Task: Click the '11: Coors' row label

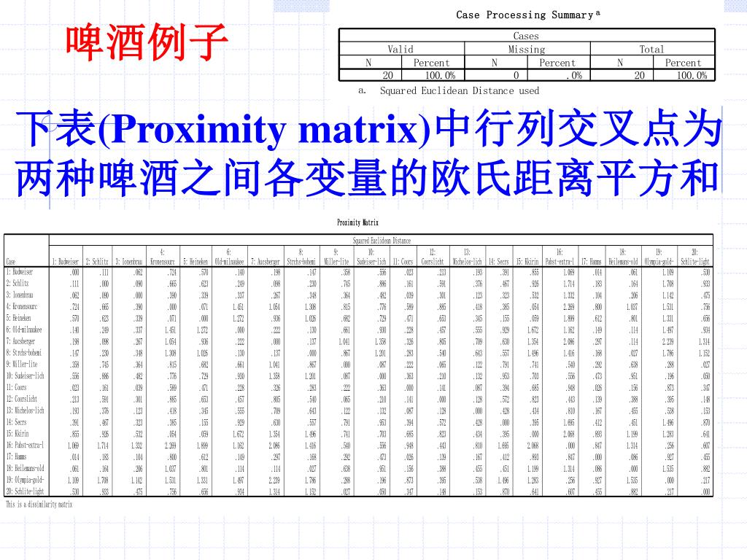Action: click(16, 387)
